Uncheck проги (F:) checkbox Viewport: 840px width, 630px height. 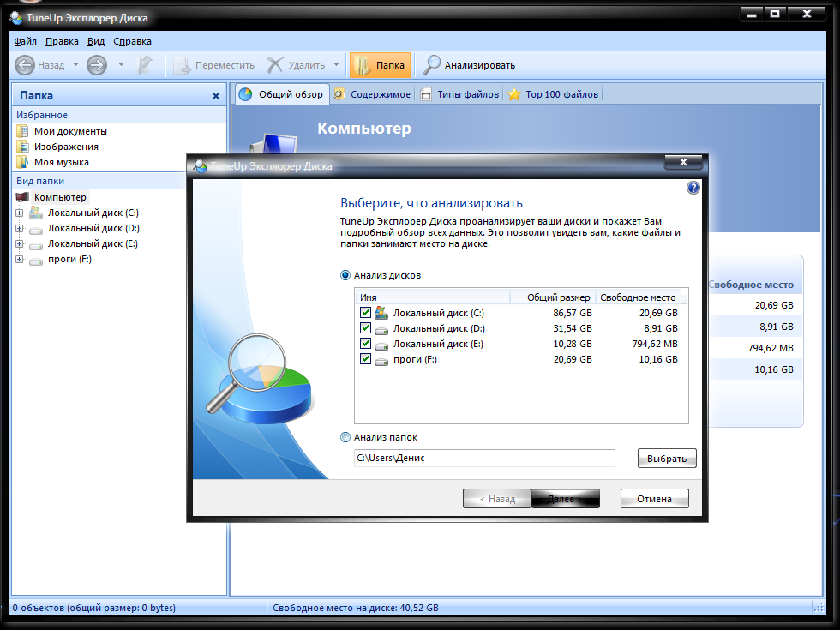[365, 359]
